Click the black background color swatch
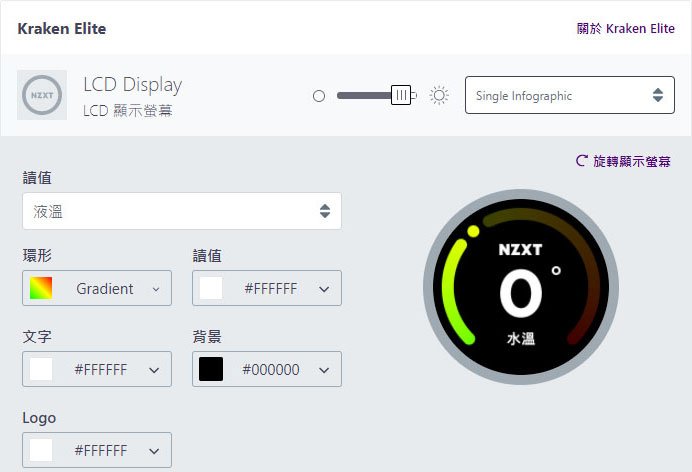 (x=211, y=369)
